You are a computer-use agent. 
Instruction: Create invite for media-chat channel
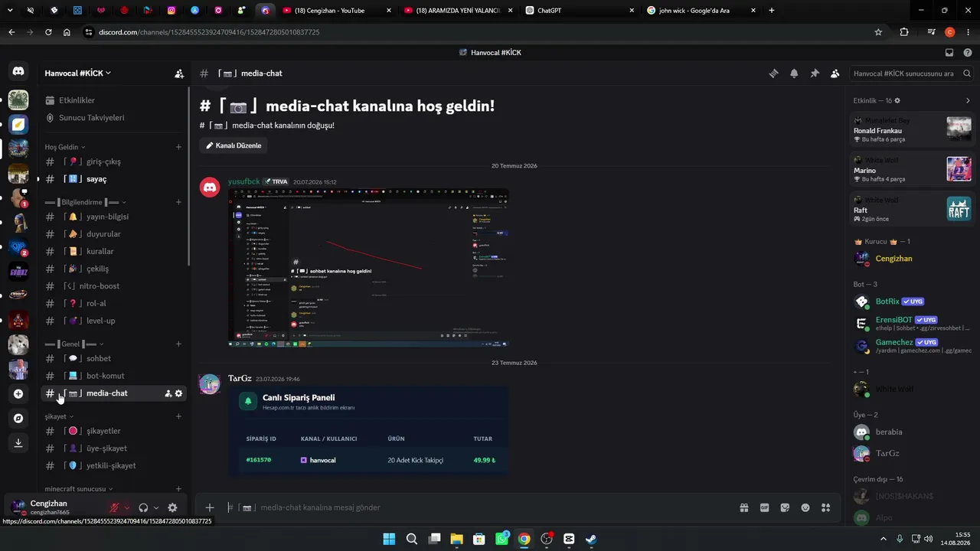[x=168, y=393]
